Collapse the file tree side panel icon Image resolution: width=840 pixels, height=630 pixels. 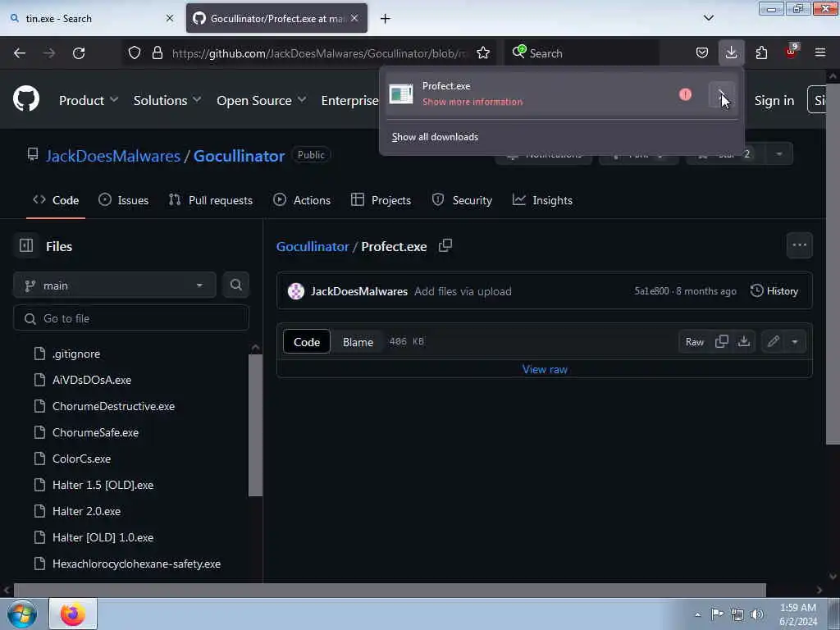tap(26, 246)
